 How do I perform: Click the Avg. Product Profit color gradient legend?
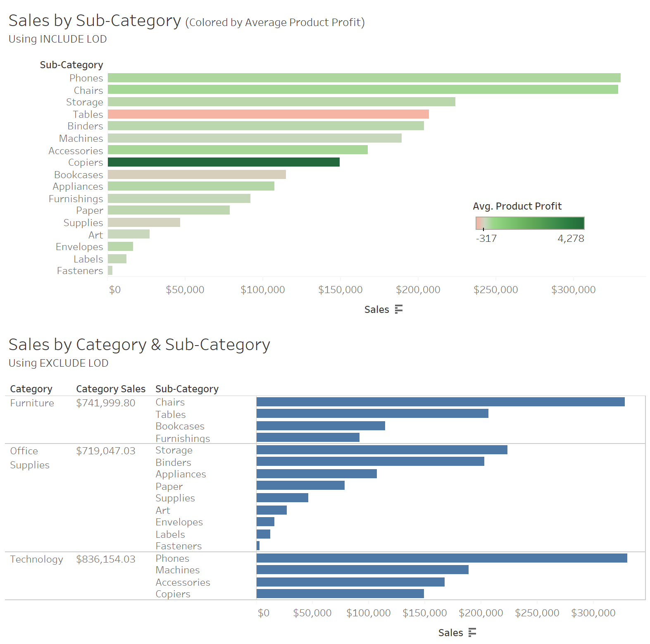[x=530, y=223]
